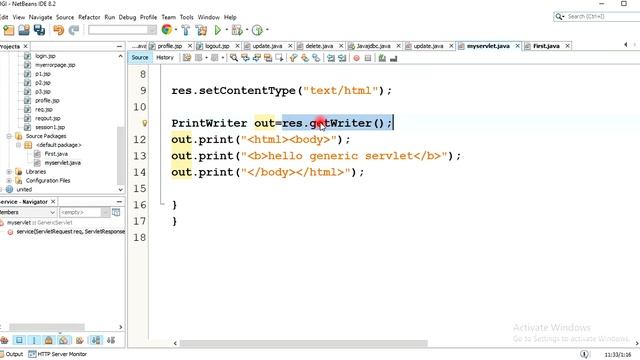Toggle Show Static Members filter in Navigator
This screenshot has width=640, height=360.
34,340
